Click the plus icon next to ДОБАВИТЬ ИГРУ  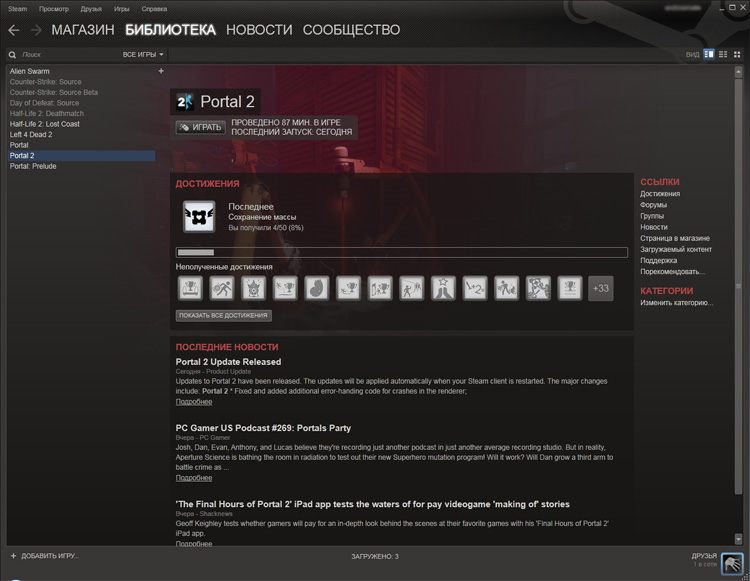(x=13, y=556)
